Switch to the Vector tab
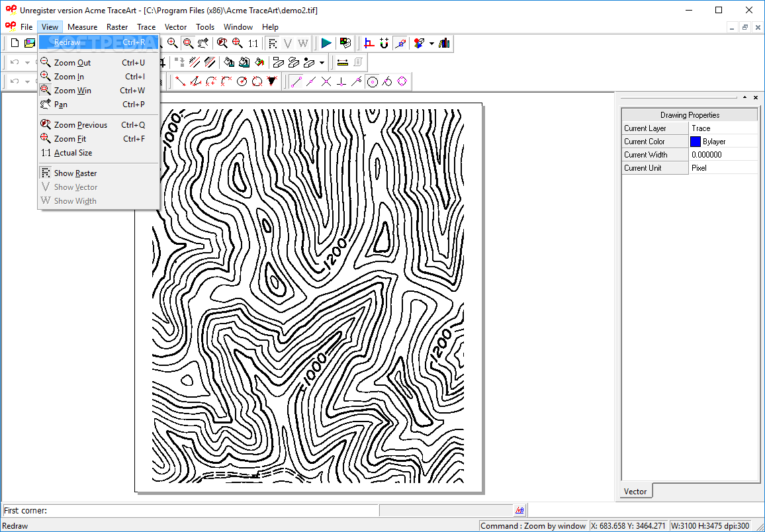 (x=635, y=492)
